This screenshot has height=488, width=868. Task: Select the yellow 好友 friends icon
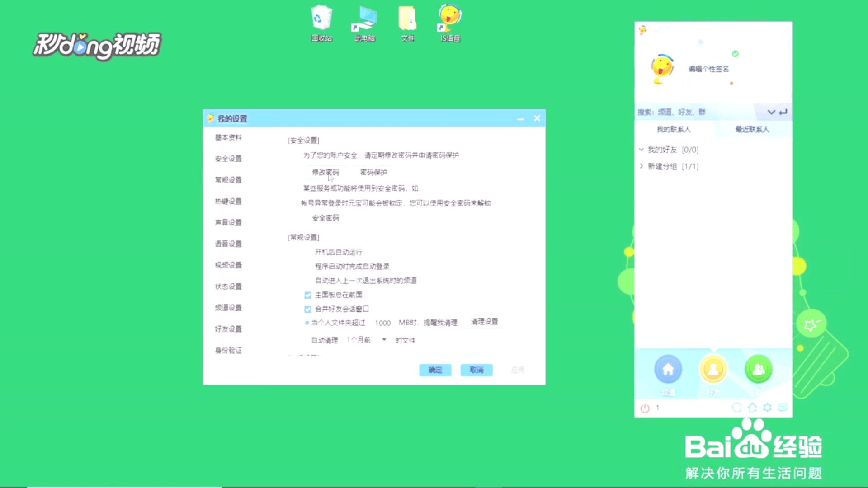point(713,370)
